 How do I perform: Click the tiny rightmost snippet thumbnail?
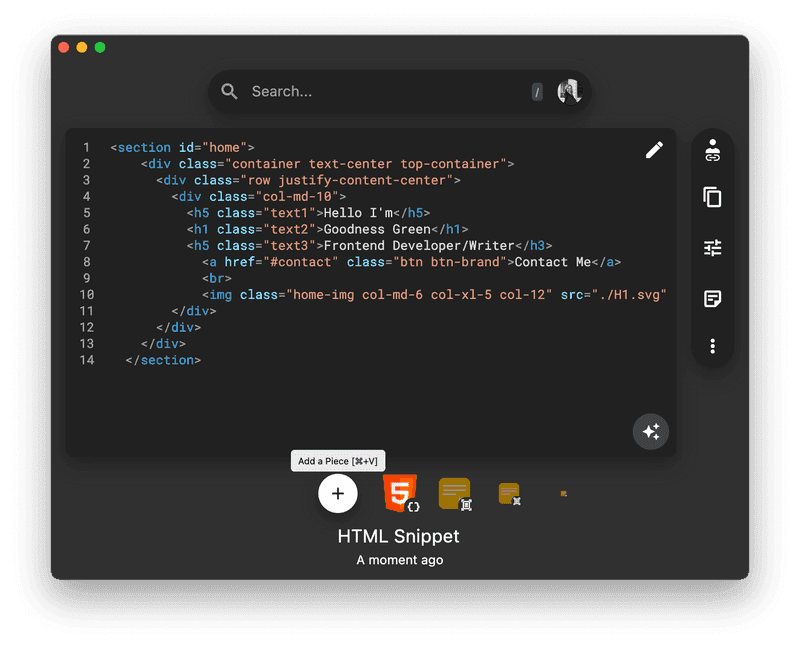click(563, 492)
